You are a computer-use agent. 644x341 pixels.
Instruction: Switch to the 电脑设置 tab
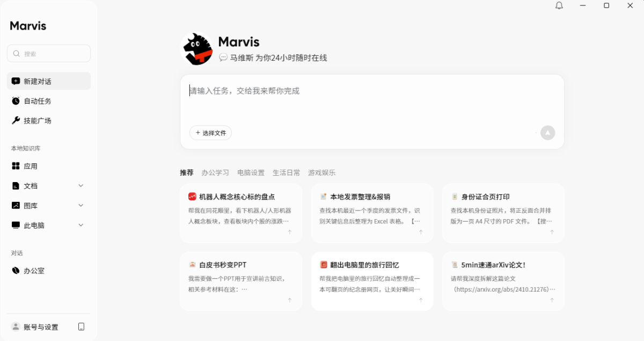251,172
